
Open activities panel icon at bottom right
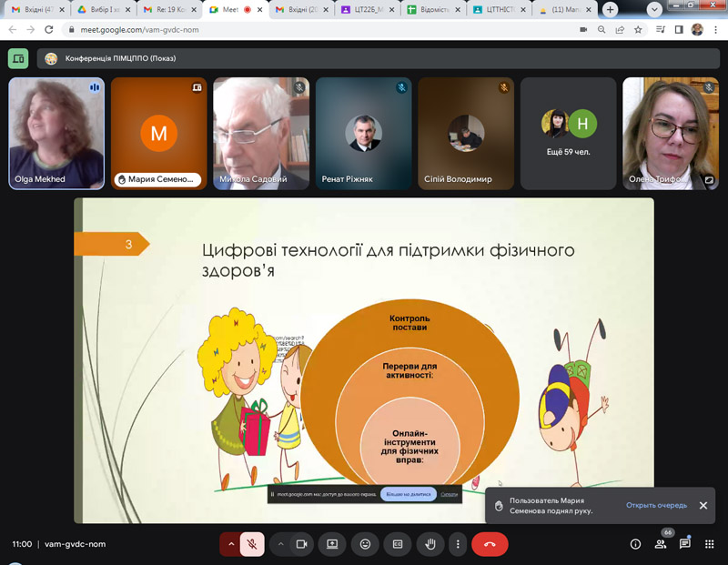click(x=710, y=544)
